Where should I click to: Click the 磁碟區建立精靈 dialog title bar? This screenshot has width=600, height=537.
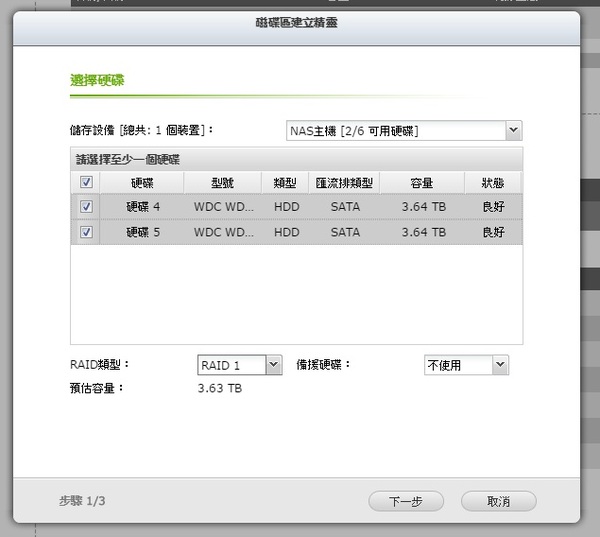296,22
